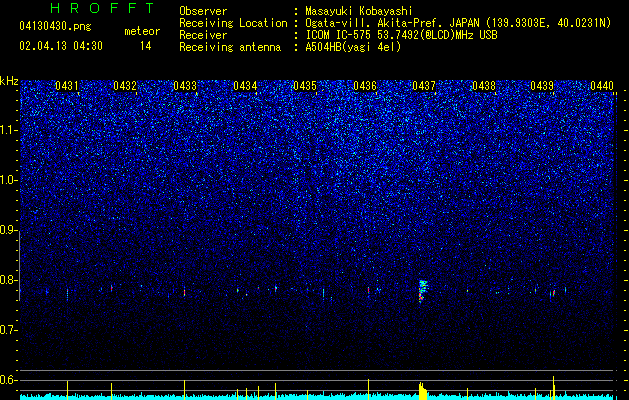
Task: Click the 0.7 frequency axis label
Action: tap(8, 330)
